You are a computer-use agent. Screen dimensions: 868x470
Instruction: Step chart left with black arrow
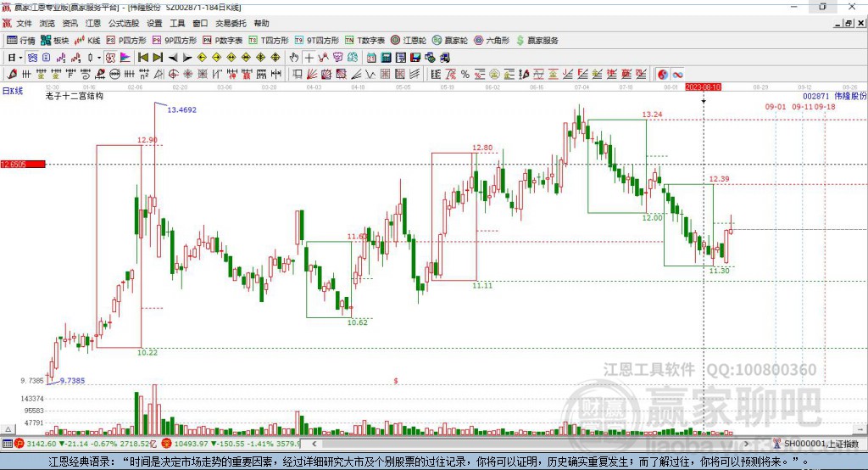coord(173,58)
